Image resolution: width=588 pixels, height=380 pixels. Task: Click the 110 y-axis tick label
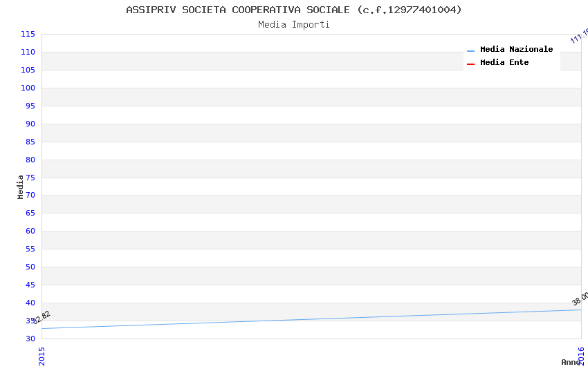pyautogui.click(x=28, y=52)
